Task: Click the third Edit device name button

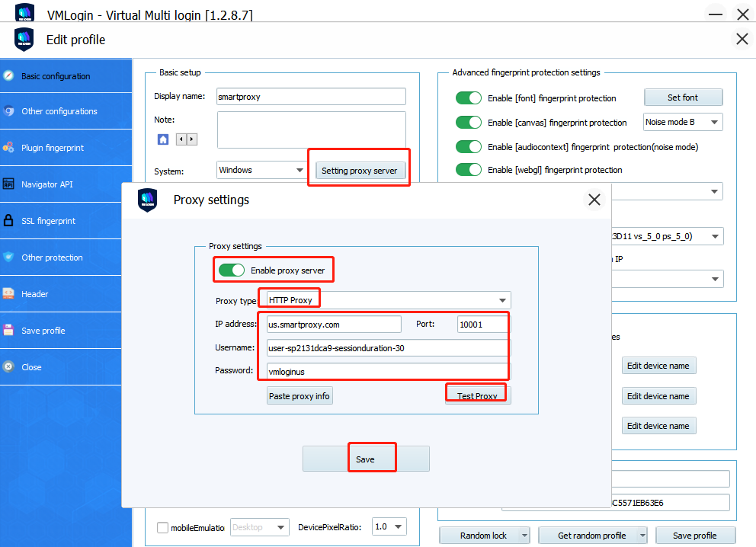Action: coord(658,426)
